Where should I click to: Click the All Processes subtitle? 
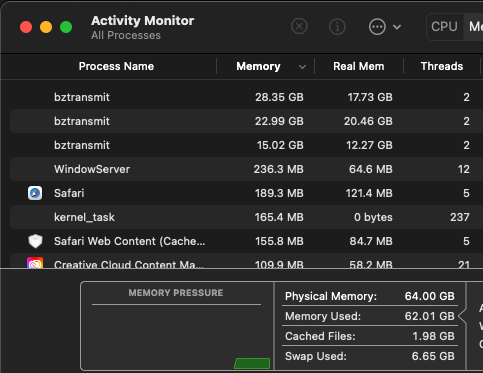click(126, 35)
